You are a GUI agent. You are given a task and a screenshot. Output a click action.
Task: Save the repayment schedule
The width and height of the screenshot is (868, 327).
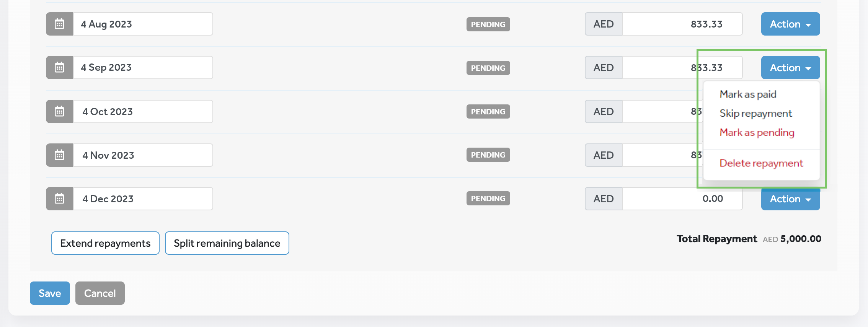tap(50, 293)
